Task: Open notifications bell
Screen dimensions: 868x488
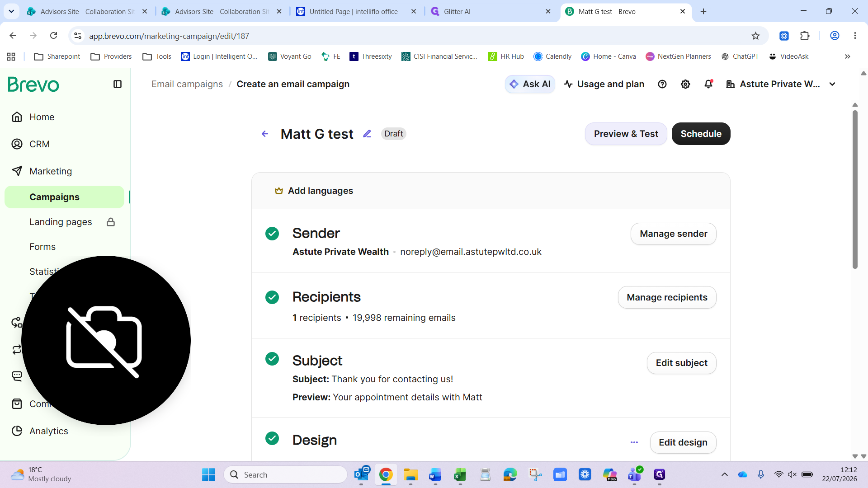Action: coord(708,84)
